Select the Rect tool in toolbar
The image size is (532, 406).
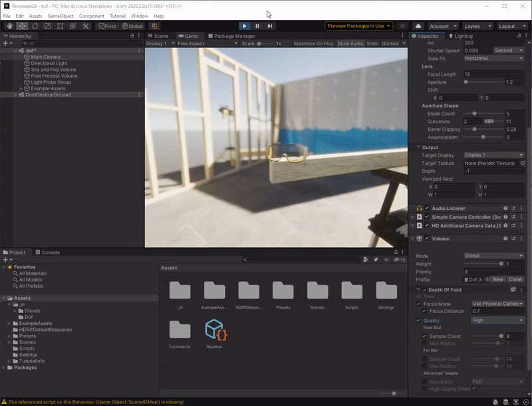[60, 26]
